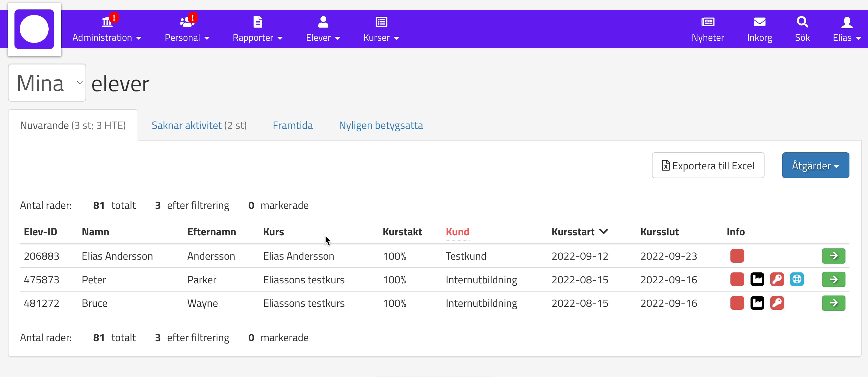Open the Framtida tab
The width and height of the screenshot is (868, 377).
tap(292, 125)
